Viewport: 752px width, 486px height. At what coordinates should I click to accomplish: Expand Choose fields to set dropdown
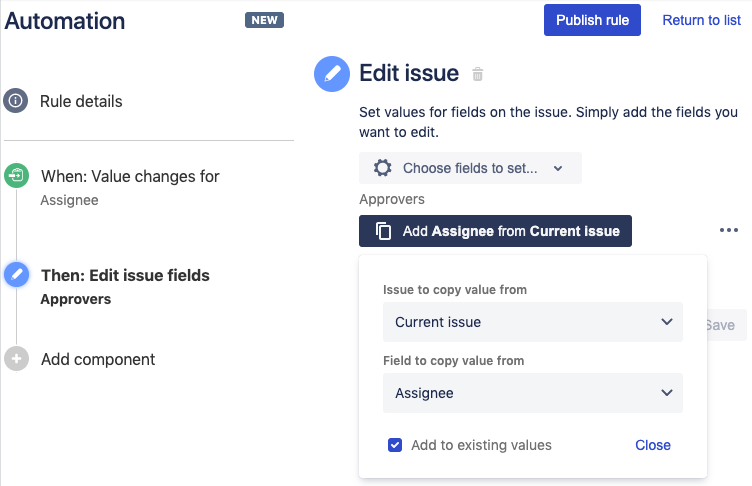click(x=470, y=168)
